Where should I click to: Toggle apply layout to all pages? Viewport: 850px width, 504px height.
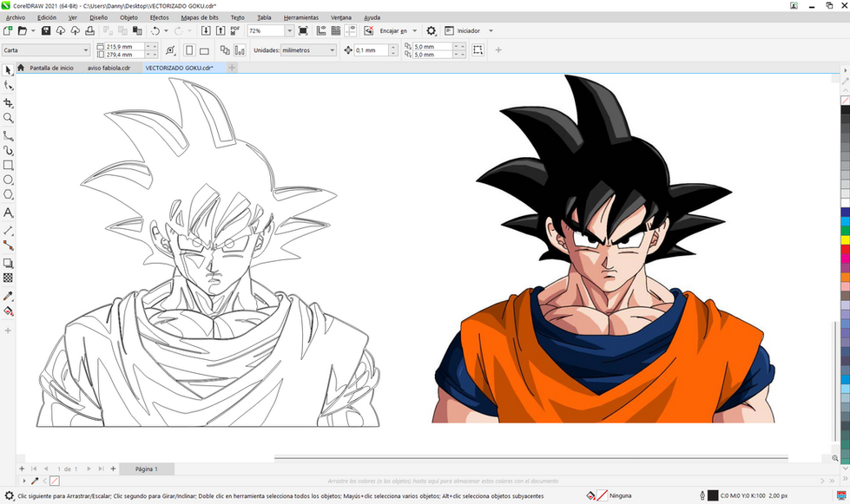224,50
